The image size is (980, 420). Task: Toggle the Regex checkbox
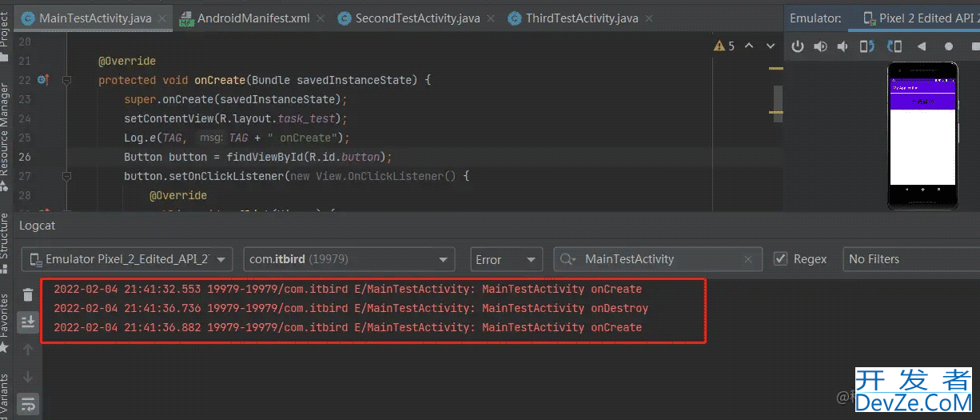781,259
